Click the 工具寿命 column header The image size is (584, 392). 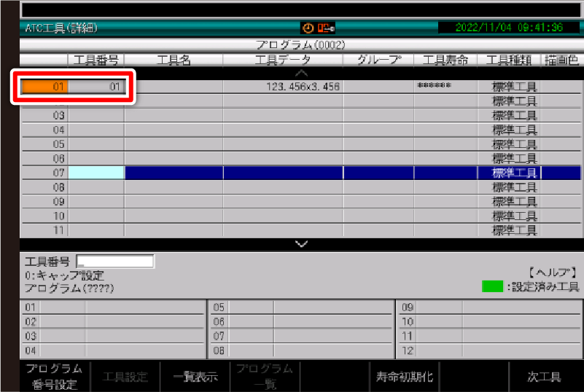click(445, 60)
